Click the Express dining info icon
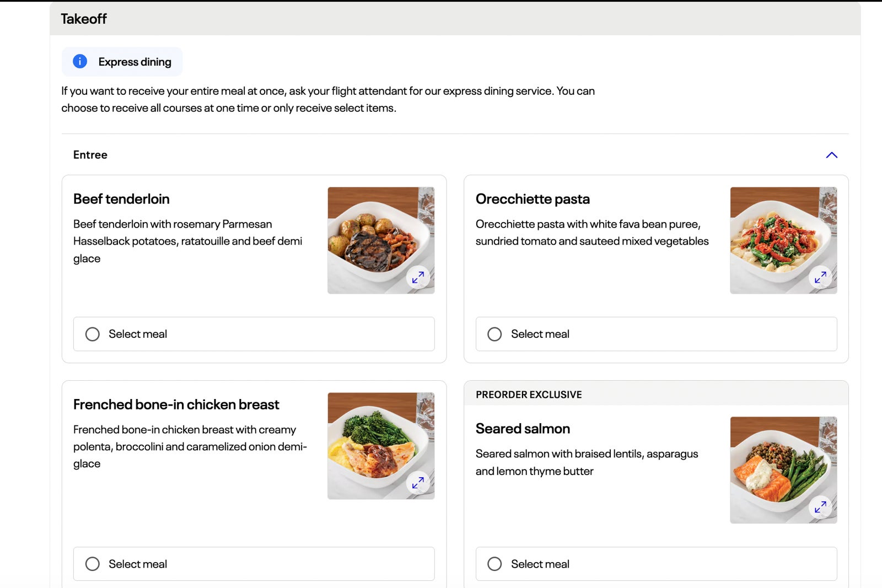 click(80, 61)
